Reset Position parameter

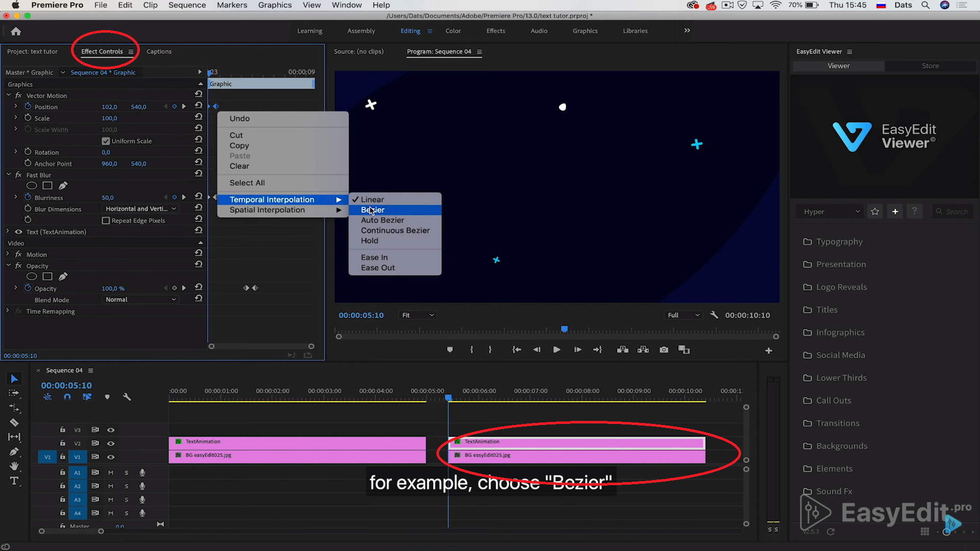199,106
